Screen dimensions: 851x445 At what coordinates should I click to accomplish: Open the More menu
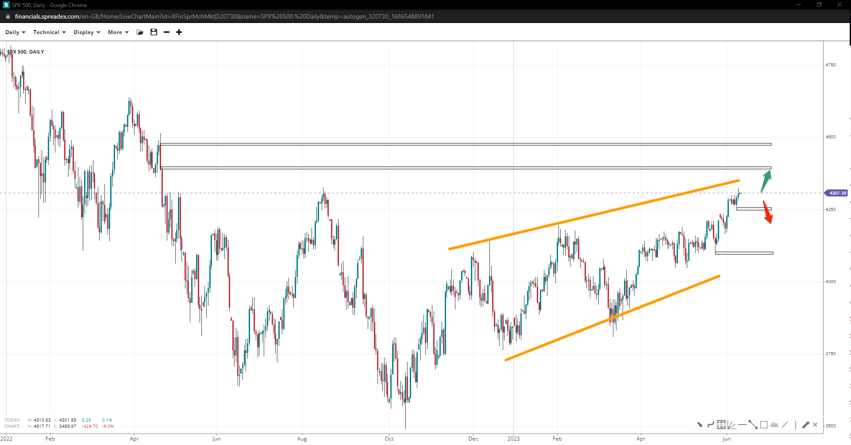(x=118, y=32)
